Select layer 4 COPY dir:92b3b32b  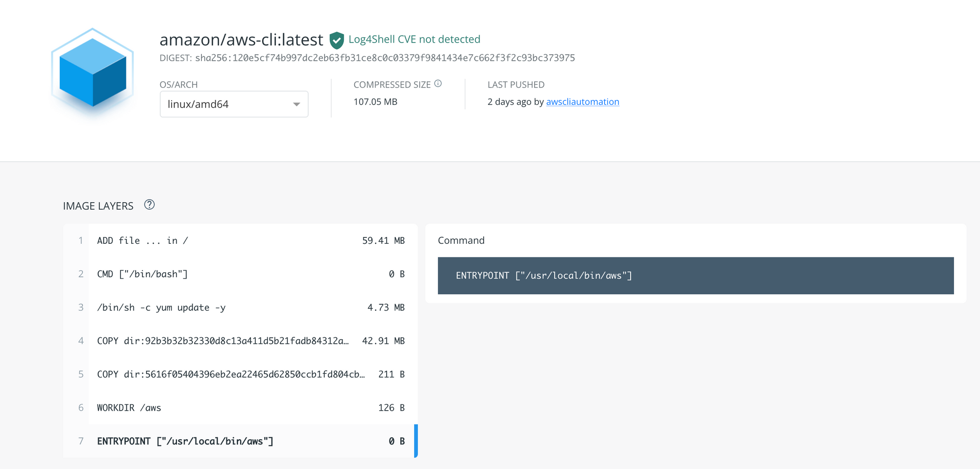click(x=241, y=341)
